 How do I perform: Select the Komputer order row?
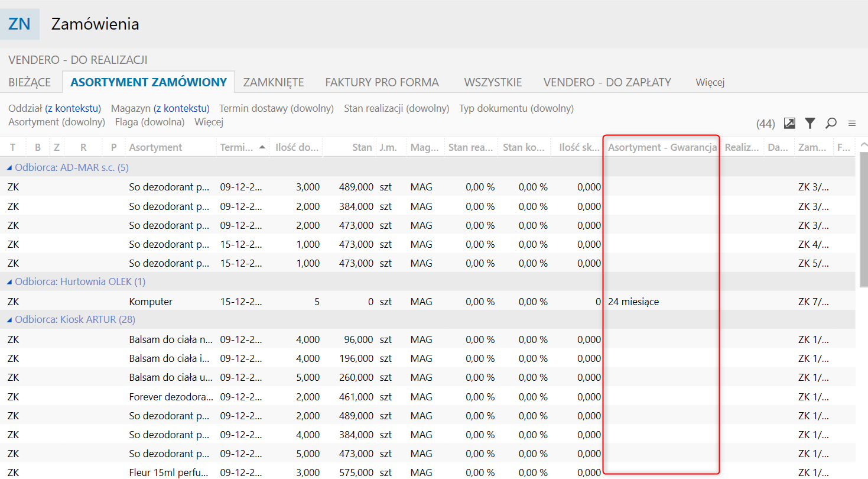151,302
